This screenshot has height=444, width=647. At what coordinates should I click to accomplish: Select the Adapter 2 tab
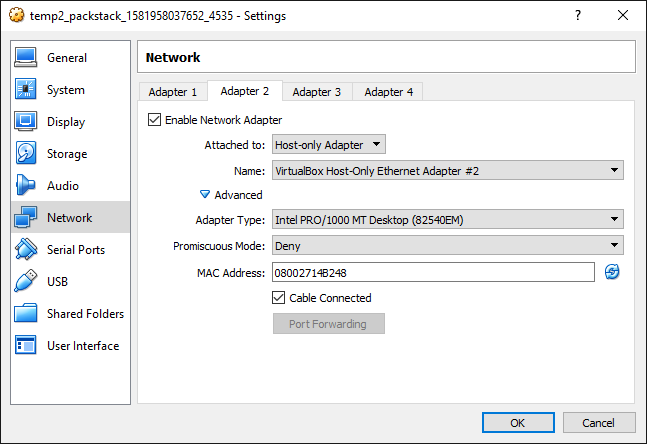pos(245,91)
